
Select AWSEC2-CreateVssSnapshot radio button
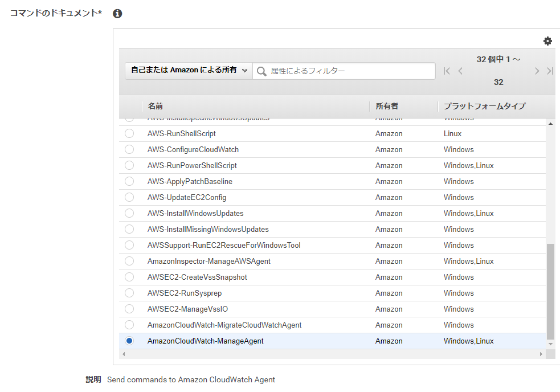pos(129,277)
